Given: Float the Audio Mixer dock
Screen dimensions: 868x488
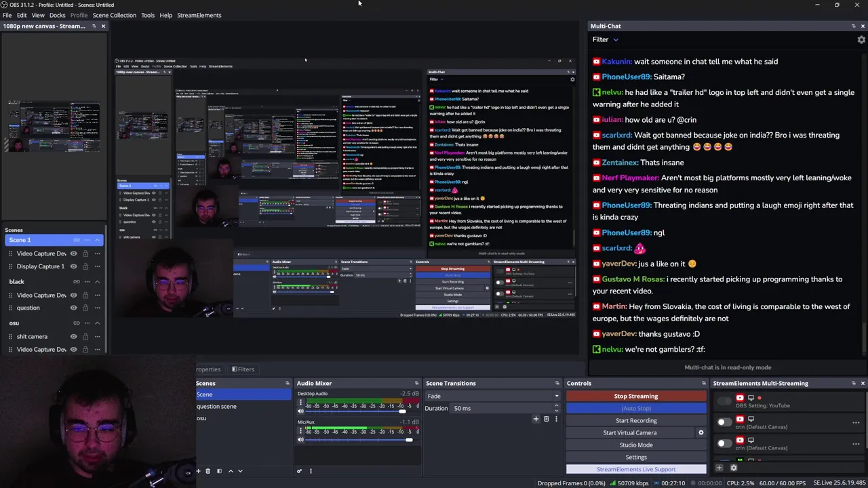Looking at the screenshot, I should tap(416, 384).
